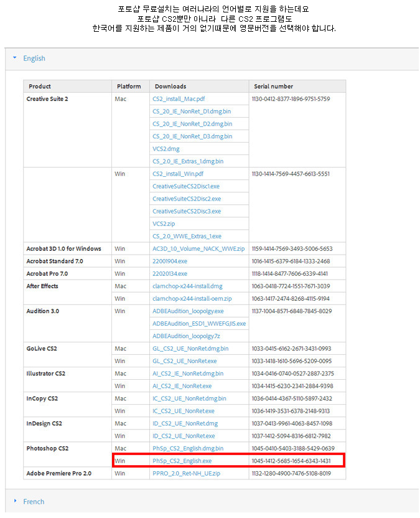The height and width of the screenshot is (518, 420).
Task: Download 22020134.exe for Acrobat Pro
Action: [170, 274]
